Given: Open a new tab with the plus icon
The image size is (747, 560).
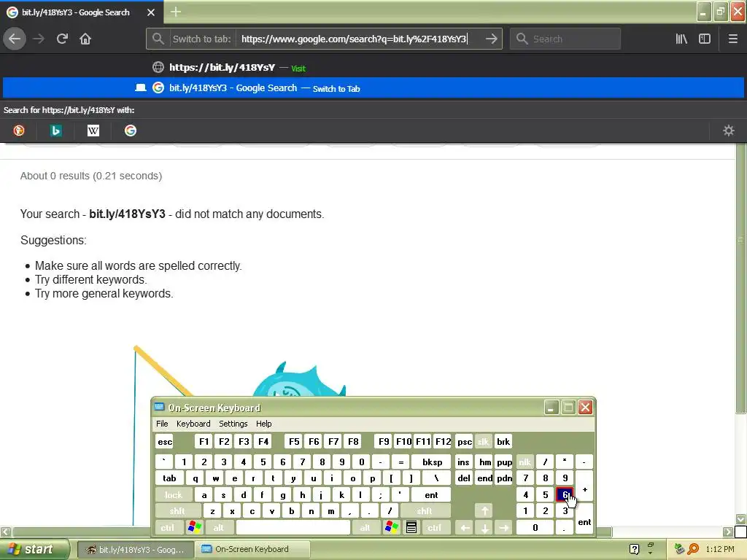Looking at the screenshot, I should click(175, 12).
